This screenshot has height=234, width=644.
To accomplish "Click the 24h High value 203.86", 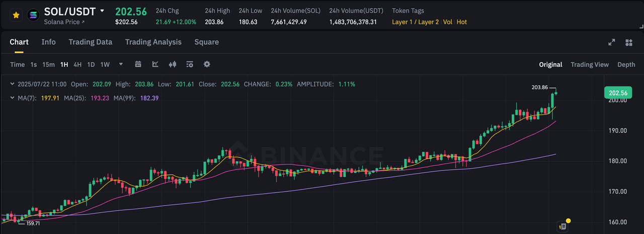I will 214,22.
